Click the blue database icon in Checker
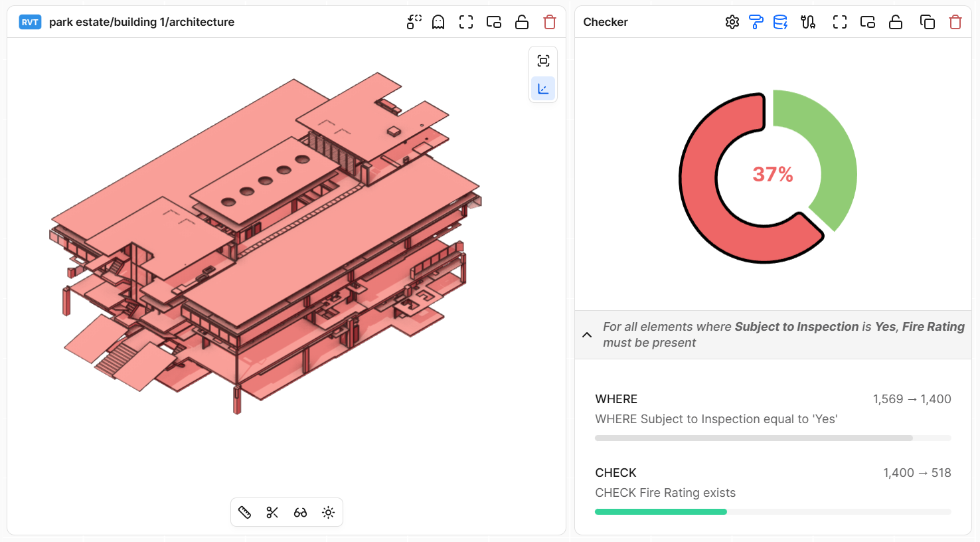980x542 pixels. [781, 22]
